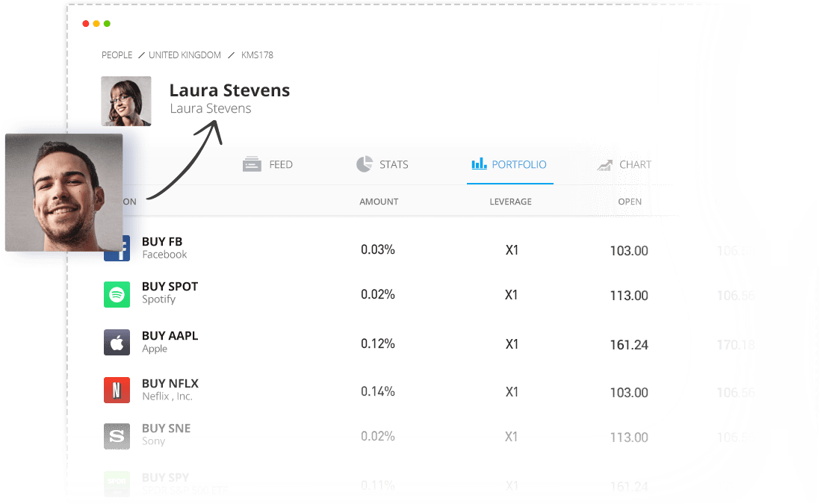Click the Stats pie chart icon
Viewport: 821px width, 504px height.
coord(364,164)
